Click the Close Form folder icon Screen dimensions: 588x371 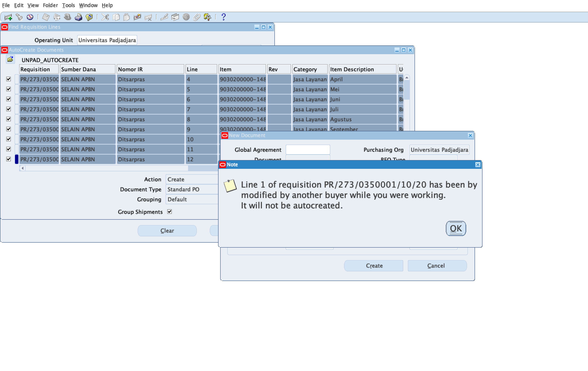point(89,17)
